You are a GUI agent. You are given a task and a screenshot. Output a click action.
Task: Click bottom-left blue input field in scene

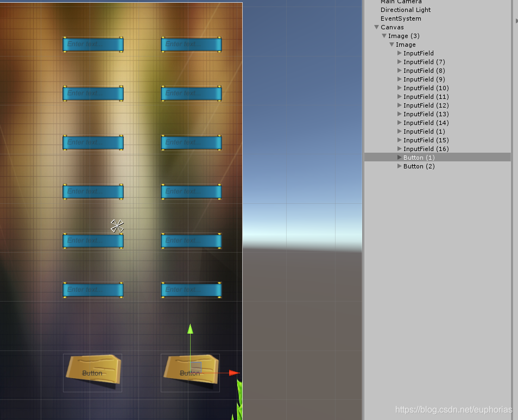(x=93, y=290)
